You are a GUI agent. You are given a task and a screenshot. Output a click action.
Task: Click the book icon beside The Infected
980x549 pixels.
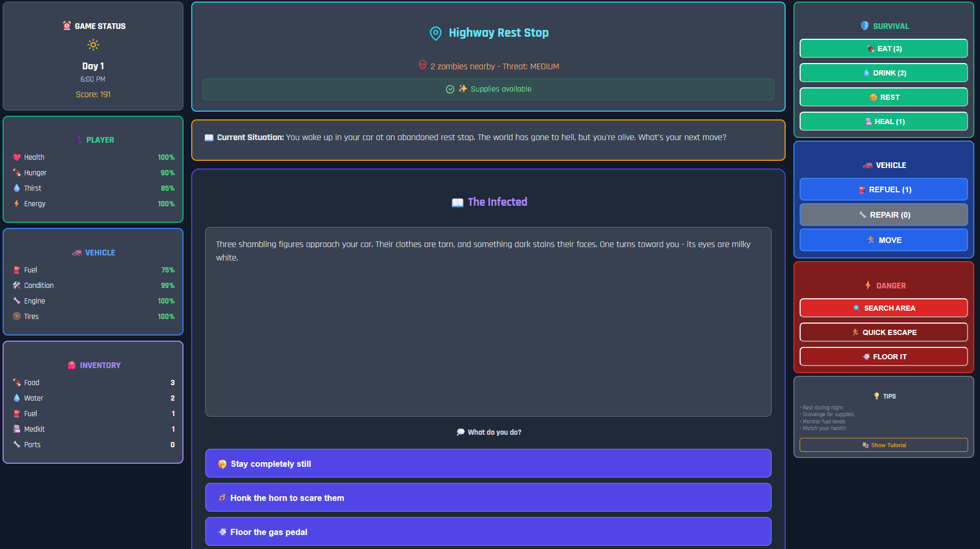point(457,202)
